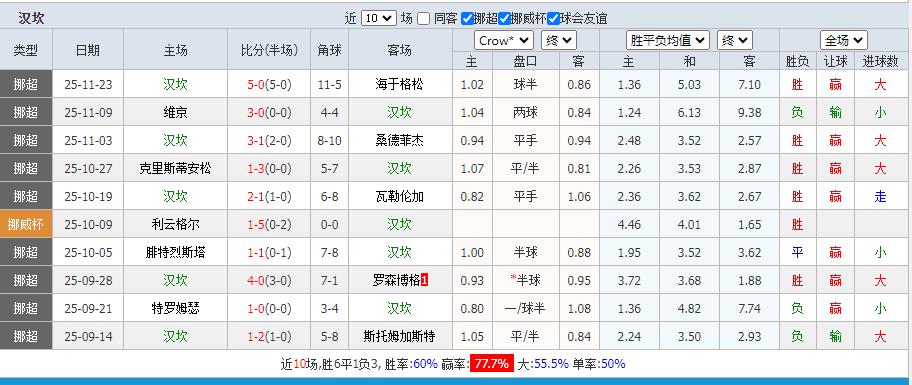Viewport: 912px width, 385px height.
Task: Click the away odds value 7.74
Action: [749, 308]
